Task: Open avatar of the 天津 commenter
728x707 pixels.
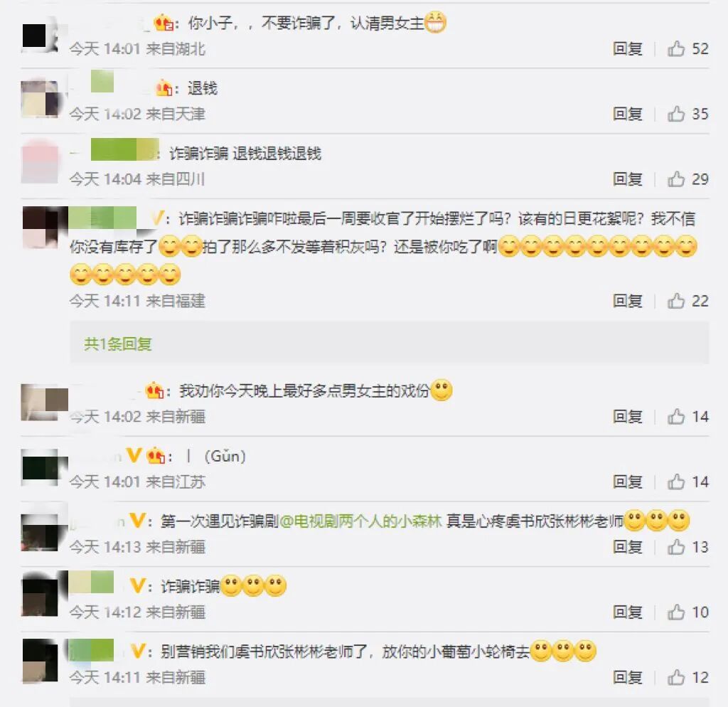Action: [40, 99]
